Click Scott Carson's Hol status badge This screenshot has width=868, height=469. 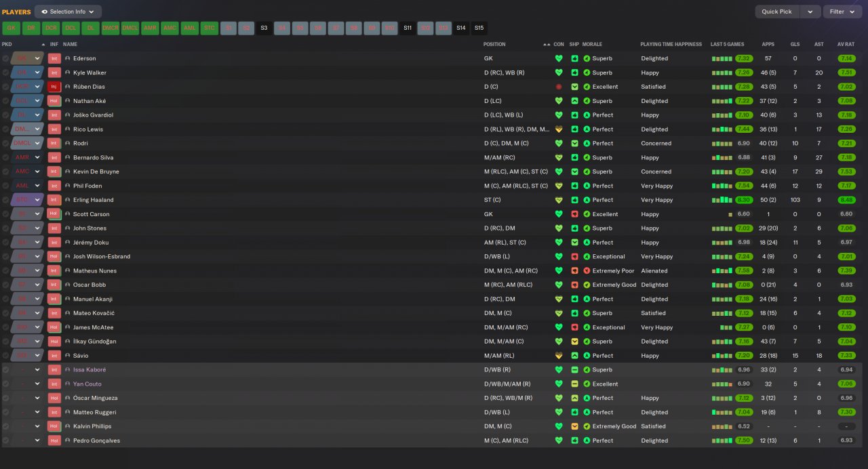tap(54, 214)
